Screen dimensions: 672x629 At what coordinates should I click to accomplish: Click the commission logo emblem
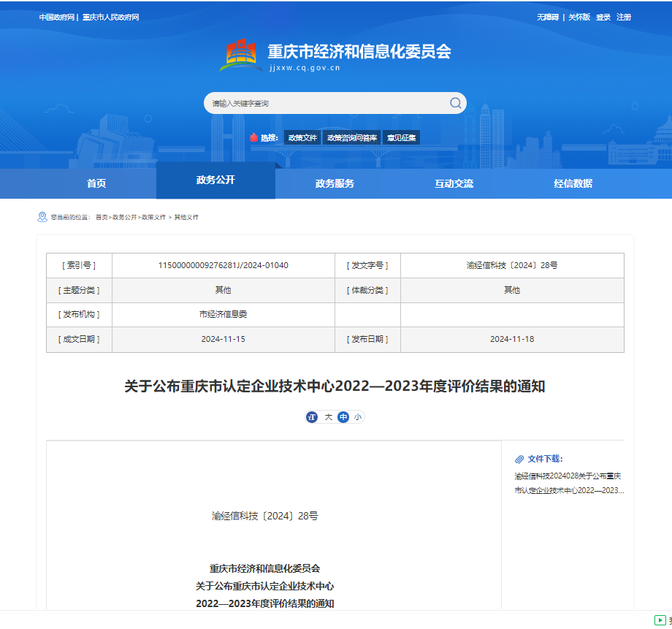(x=240, y=55)
